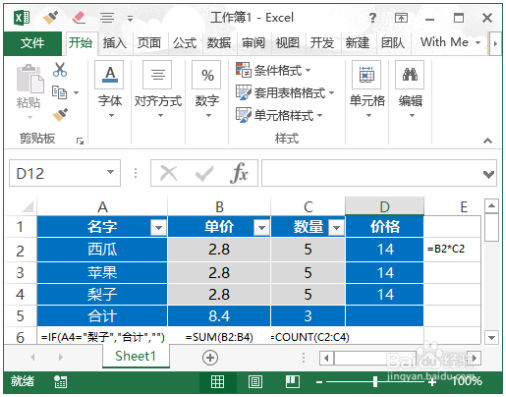
Task: Switch to the 开发 Developer tab
Action: tap(322, 43)
